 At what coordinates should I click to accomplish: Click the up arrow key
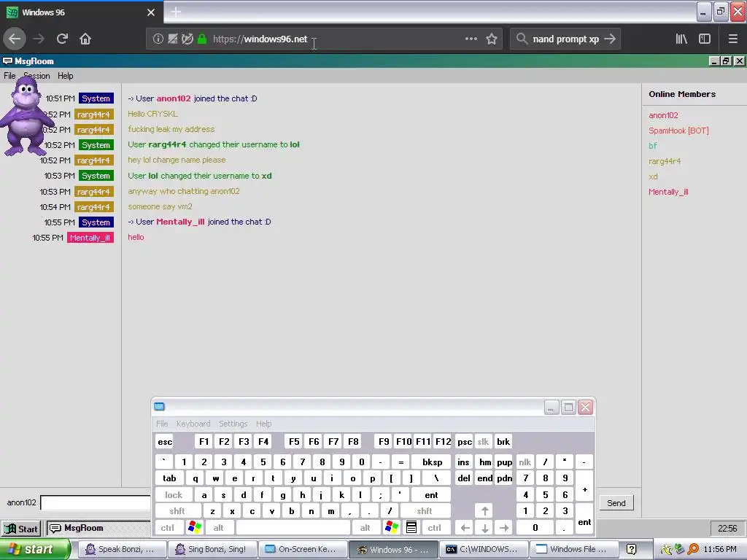[484, 511]
